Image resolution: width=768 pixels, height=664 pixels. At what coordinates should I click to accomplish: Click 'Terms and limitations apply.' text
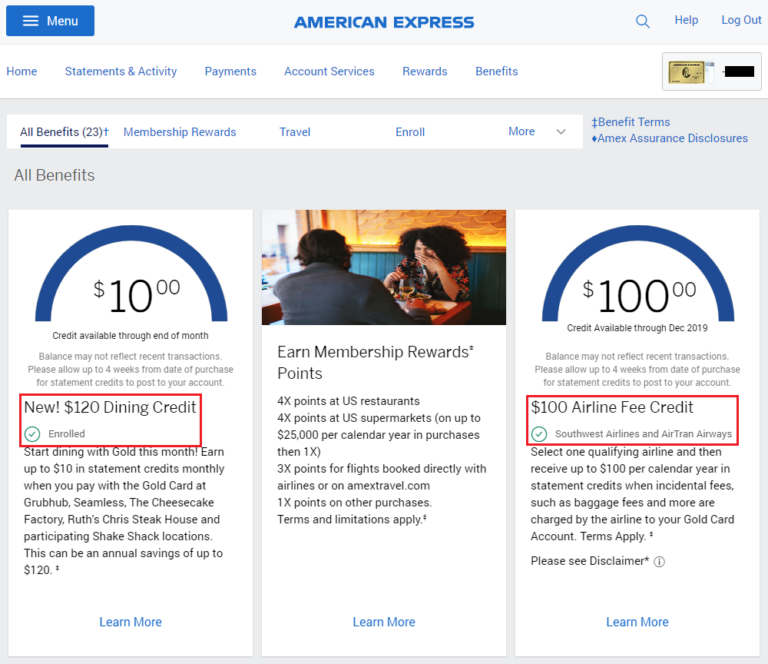click(352, 520)
